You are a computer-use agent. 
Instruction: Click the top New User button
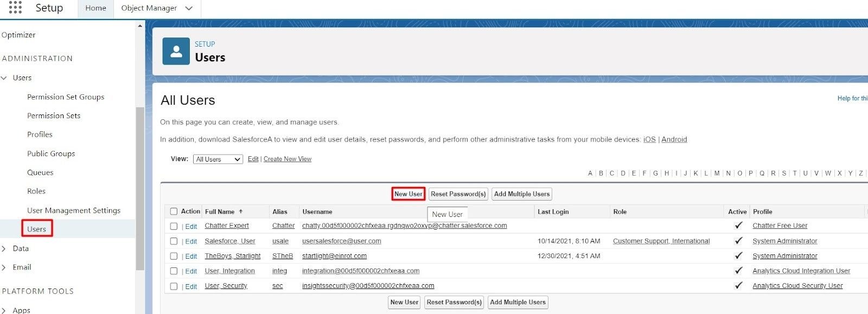pyautogui.click(x=408, y=194)
